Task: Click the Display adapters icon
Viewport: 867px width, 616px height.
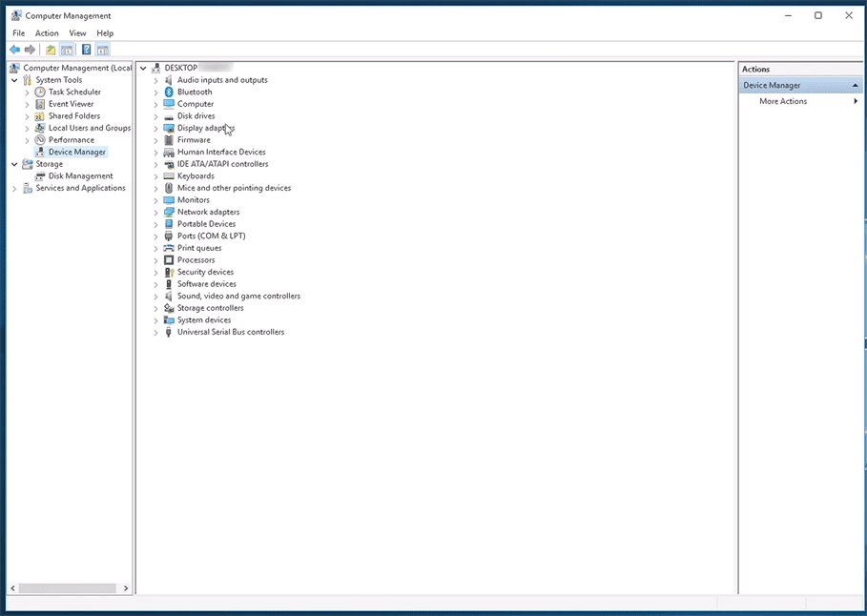Action: (169, 129)
